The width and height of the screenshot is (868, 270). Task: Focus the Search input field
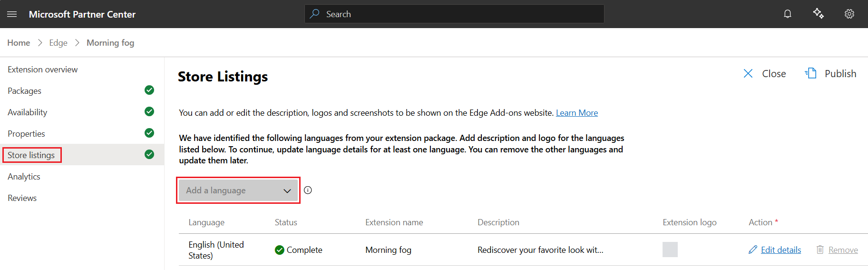click(x=454, y=14)
